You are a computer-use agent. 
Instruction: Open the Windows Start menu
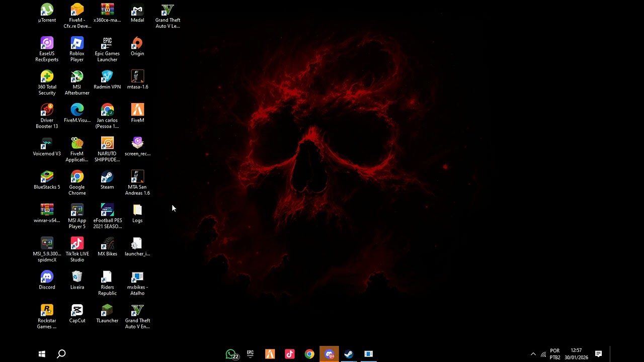point(42,354)
